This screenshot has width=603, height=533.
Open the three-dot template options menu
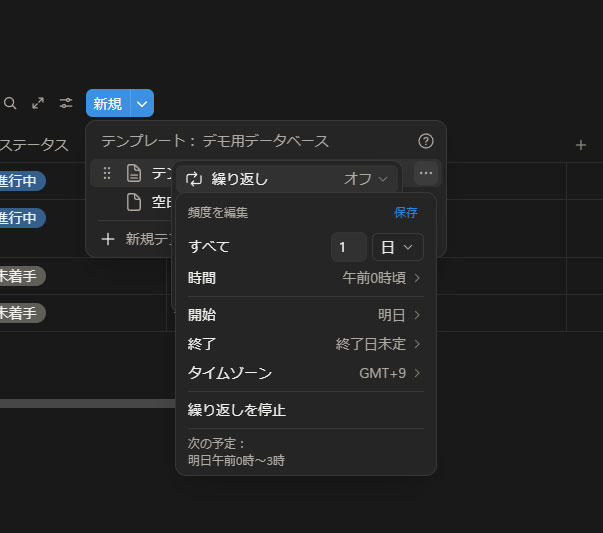(x=426, y=173)
